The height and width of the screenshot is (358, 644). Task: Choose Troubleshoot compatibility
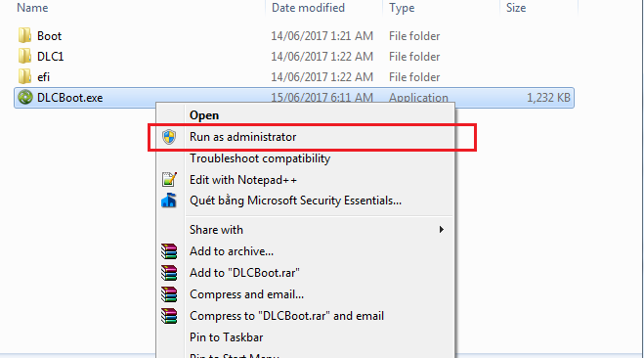(x=260, y=158)
